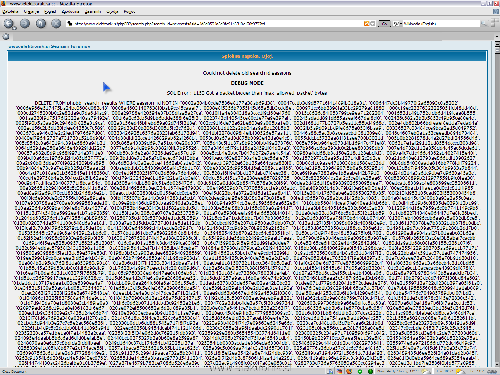Image resolution: width=500 pixels, height=375 pixels.
Task: Click inside the URL address field
Action: [x=217, y=24]
